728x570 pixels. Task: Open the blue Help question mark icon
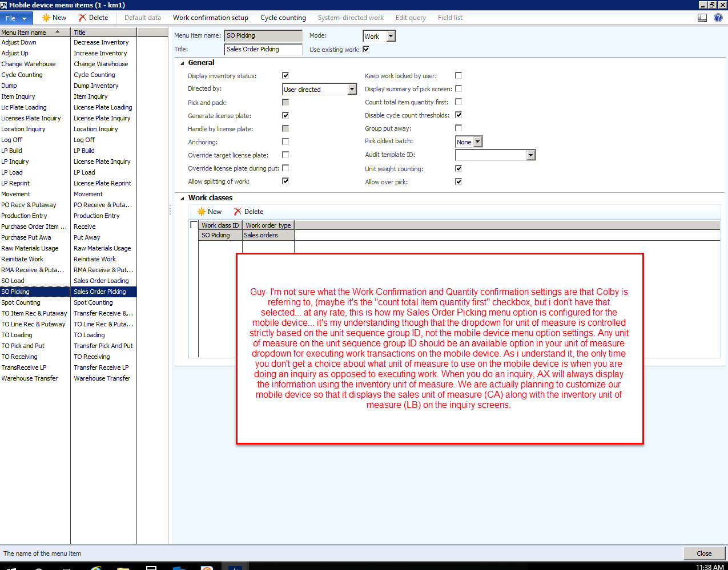[x=718, y=18]
